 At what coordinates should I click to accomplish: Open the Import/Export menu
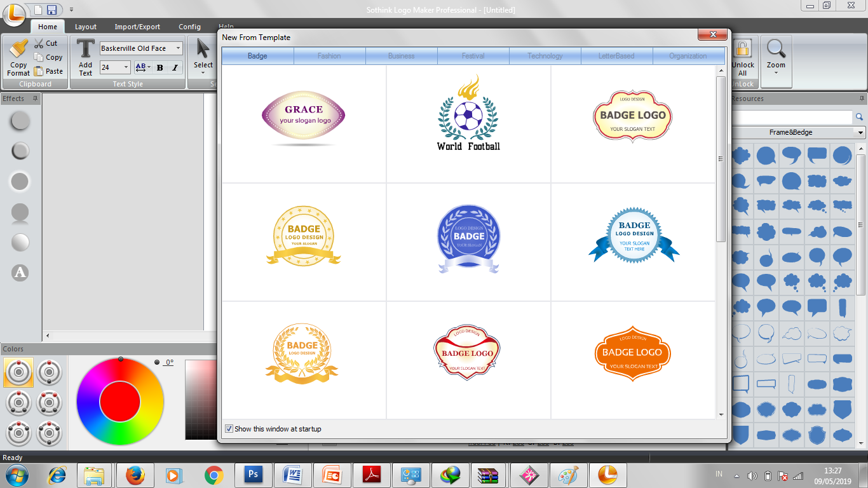pos(137,27)
